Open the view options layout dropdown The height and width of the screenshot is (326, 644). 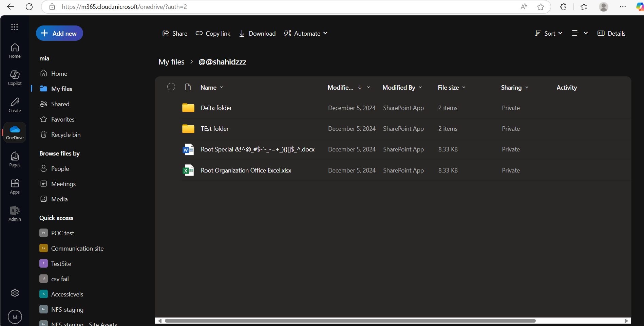click(580, 33)
